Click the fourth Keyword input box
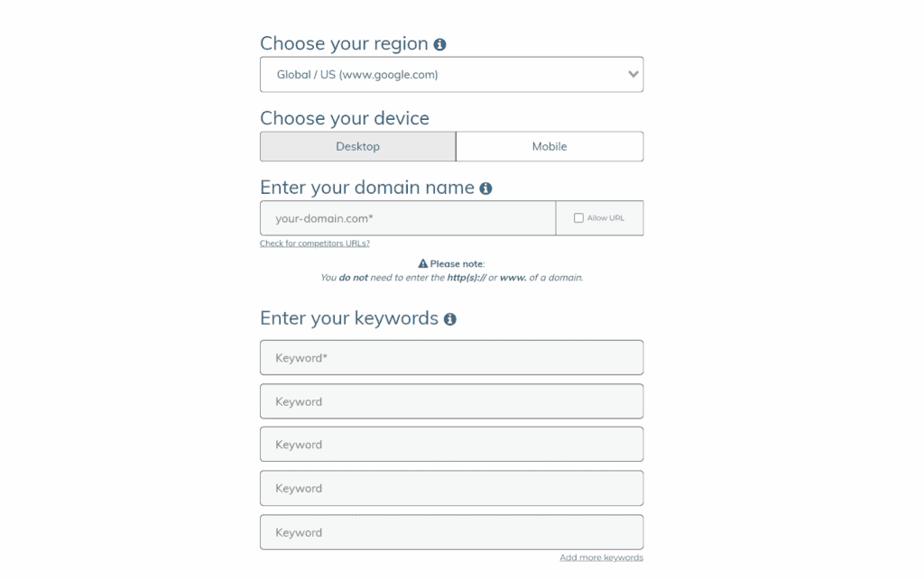 451,488
